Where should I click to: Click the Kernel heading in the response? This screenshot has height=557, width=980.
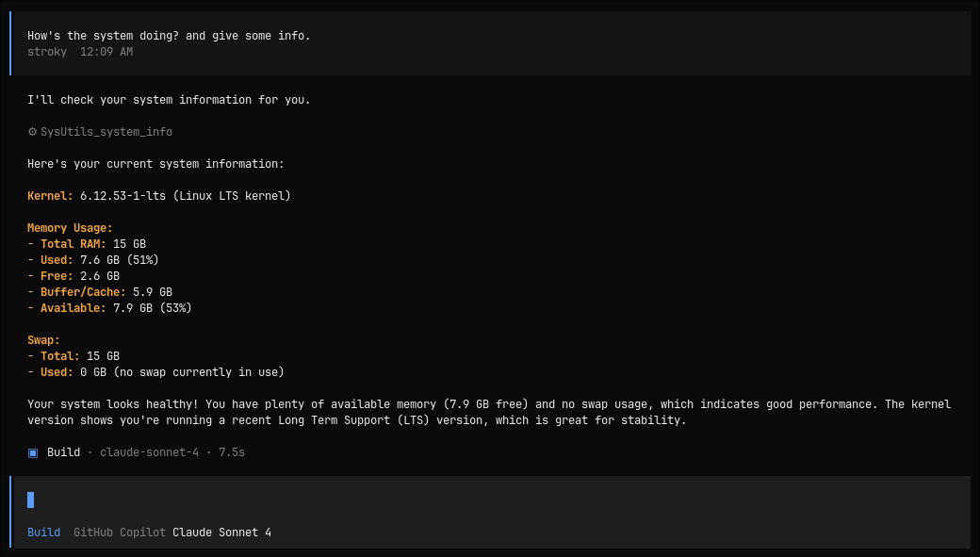(x=50, y=196)
